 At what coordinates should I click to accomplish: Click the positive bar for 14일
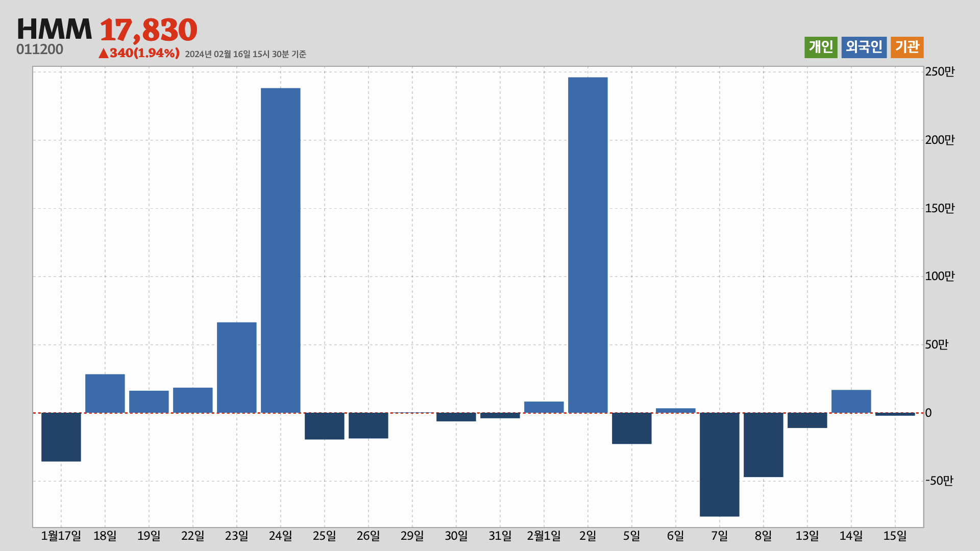(851, 402)
